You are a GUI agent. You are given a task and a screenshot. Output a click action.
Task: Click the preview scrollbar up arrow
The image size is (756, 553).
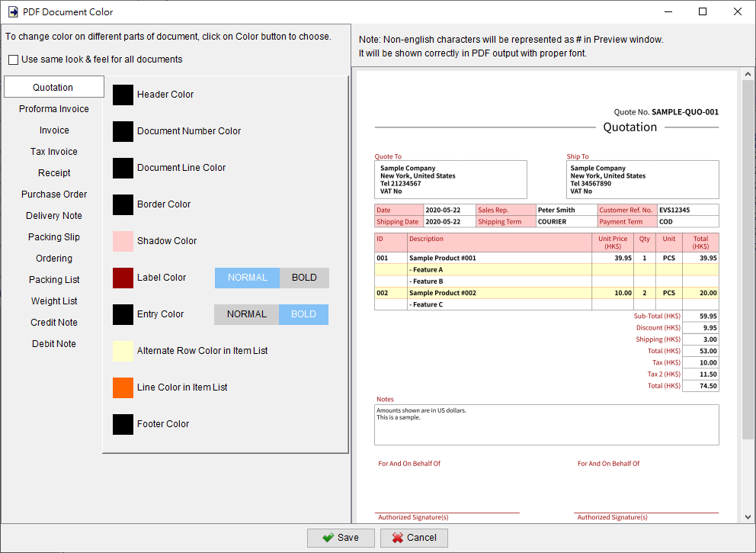pyautogui.click(x=748, y=74)
